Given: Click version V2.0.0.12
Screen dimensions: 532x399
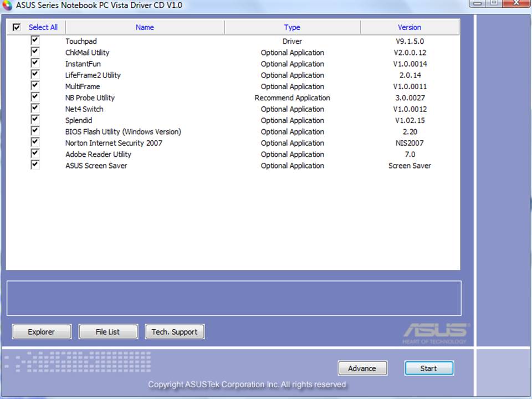Looking at the screenshot, I should tap(410, 53).
